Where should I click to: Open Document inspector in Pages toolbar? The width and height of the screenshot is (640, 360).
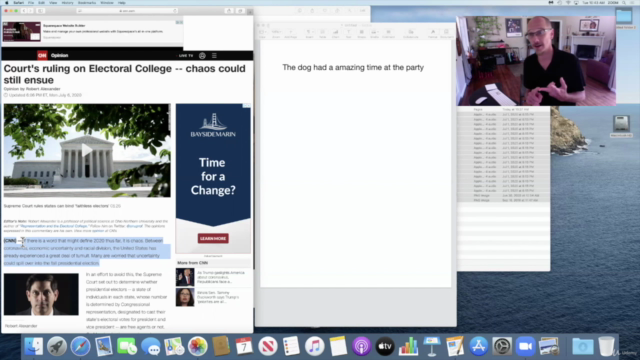[447, 33]
